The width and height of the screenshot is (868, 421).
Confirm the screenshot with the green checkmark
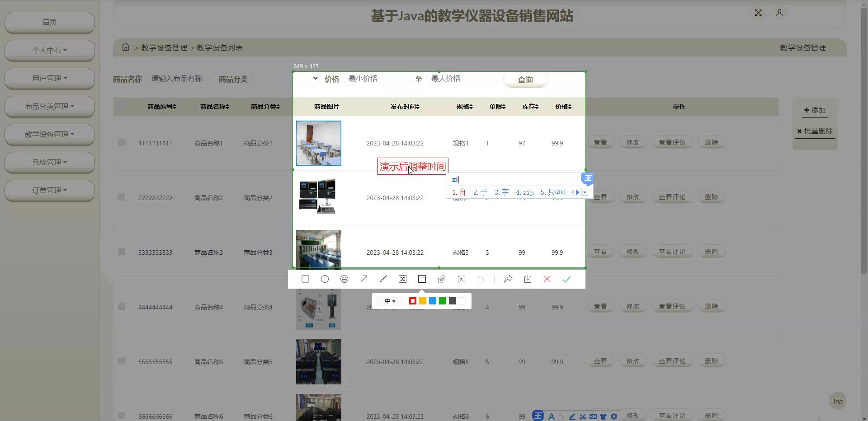tap(567, 279)
